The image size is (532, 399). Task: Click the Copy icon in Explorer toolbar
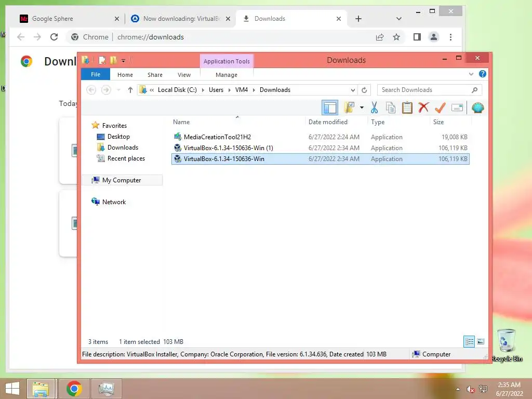[x=391, y=108]
